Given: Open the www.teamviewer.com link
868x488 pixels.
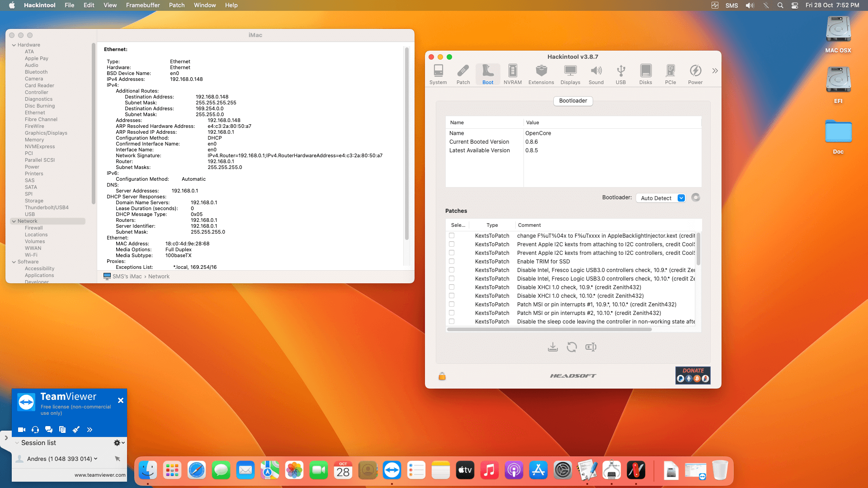Looking at the screenshot, I should [99, 475].
